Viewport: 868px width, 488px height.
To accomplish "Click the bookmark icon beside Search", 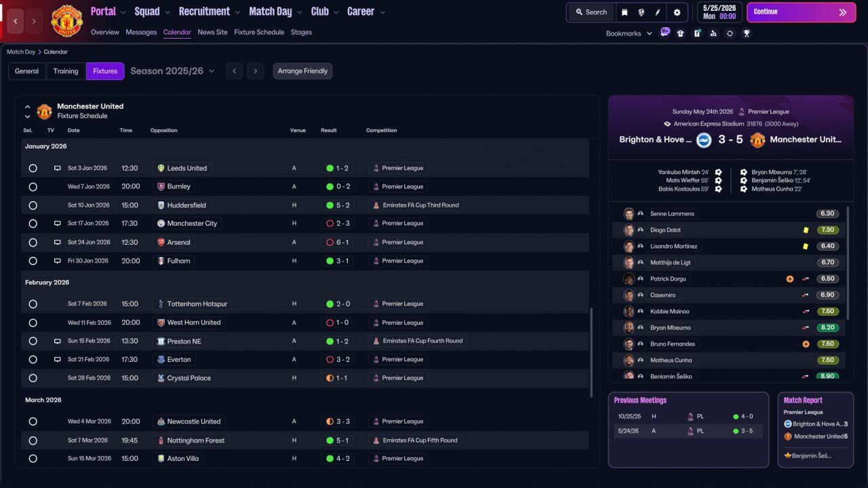I will pos(625,12).
